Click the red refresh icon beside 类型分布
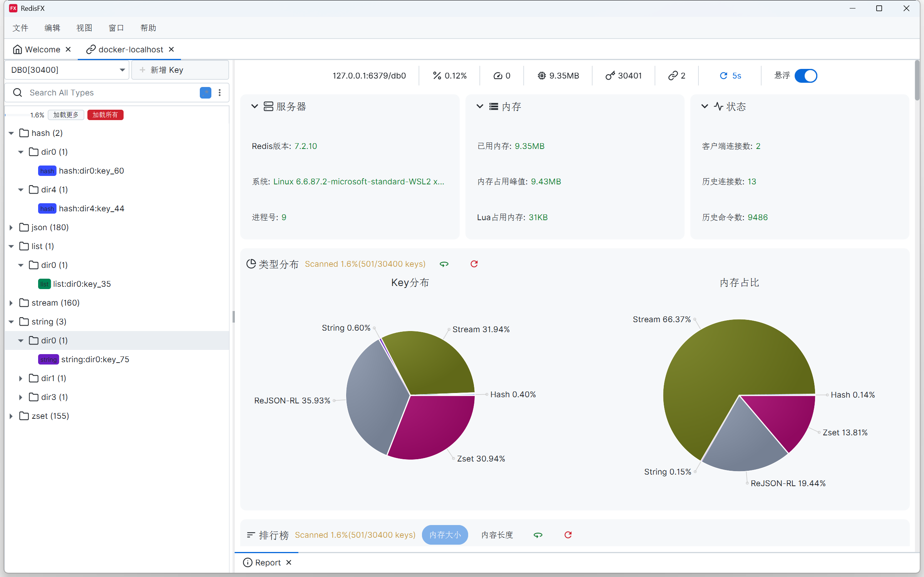The height and width of the screenshot is (577, 924). [474, 264]
